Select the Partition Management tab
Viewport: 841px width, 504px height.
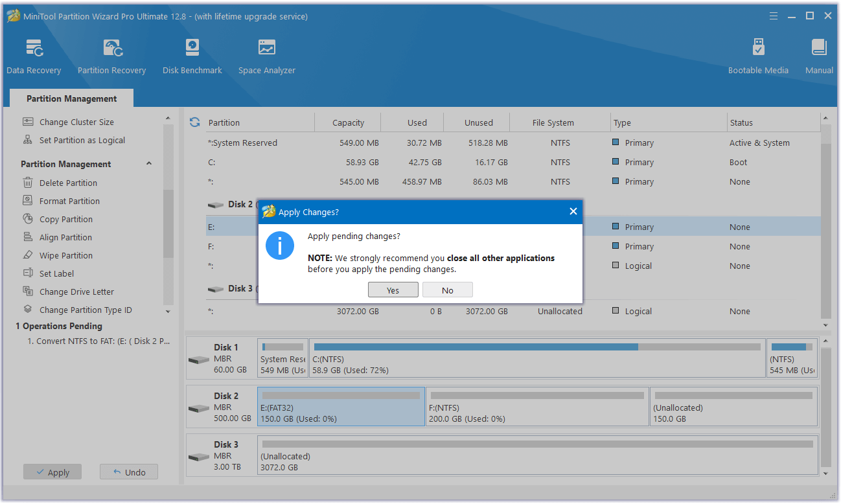(x=72, y=98)
